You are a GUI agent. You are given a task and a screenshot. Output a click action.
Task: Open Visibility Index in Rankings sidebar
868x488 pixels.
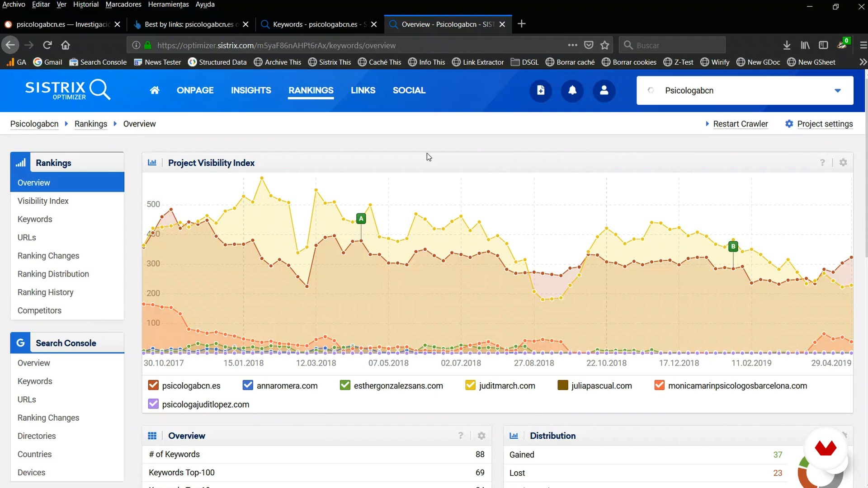(x=43, y=201)
